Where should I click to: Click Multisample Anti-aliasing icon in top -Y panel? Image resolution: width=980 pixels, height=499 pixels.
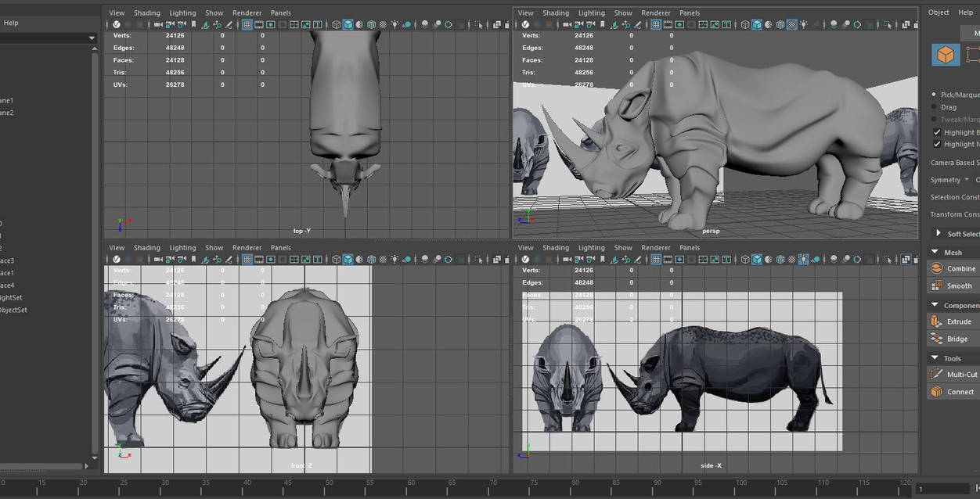coord(449,24)
